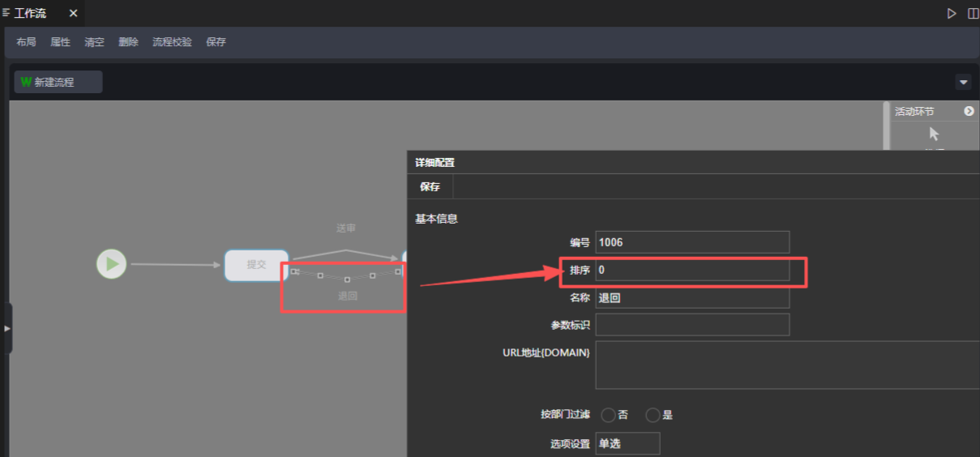
Task: Toggle the split editor icon at top right
Action: pos(973,14)
